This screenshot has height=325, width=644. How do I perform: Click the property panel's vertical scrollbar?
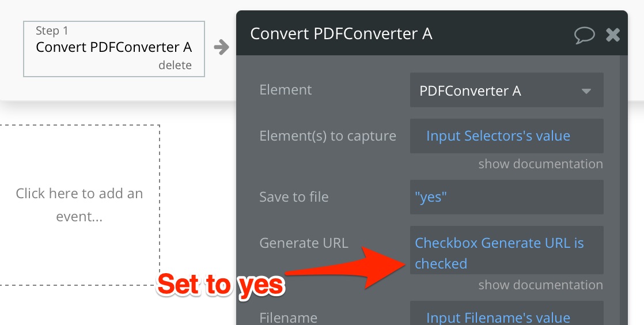pyautogui.click(x=623, y=190)
